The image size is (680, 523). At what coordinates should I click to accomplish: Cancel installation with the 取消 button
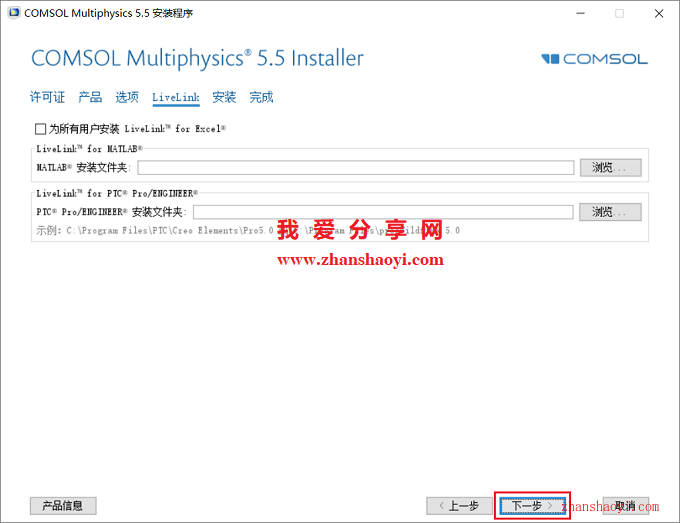coord(625,506)
